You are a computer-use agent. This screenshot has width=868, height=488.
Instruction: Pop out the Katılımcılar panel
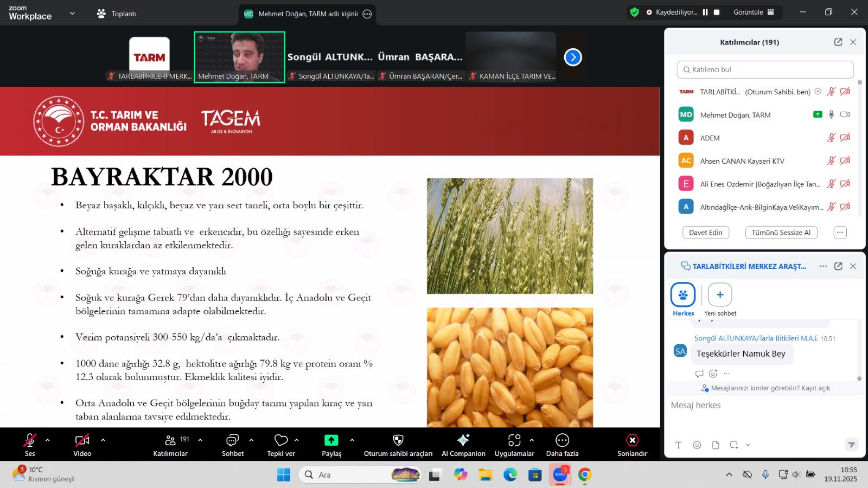[838, 42]
